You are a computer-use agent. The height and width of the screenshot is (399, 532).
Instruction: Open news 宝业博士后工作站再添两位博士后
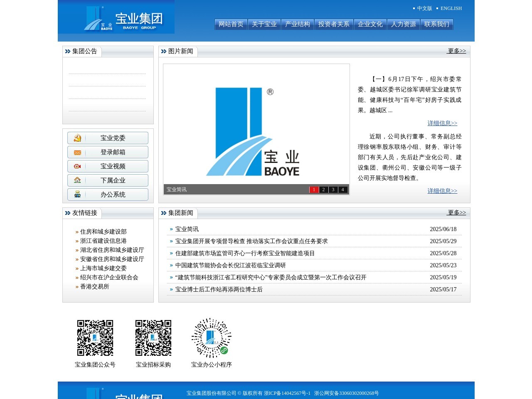[219, 289]
